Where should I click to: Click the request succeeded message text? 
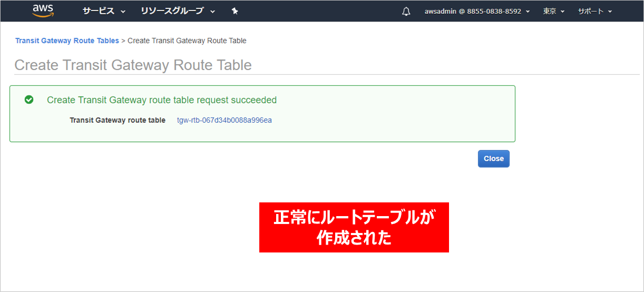162,100
